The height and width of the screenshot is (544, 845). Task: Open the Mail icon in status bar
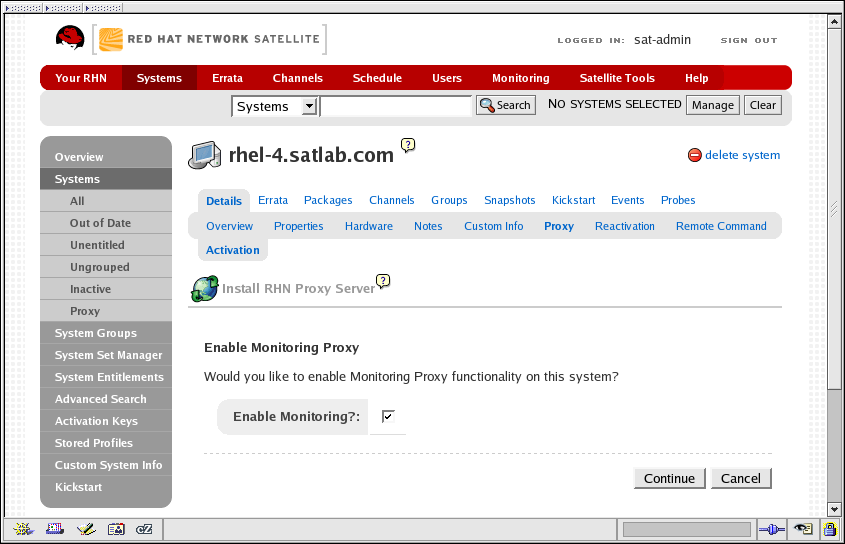tap(54, 529)
